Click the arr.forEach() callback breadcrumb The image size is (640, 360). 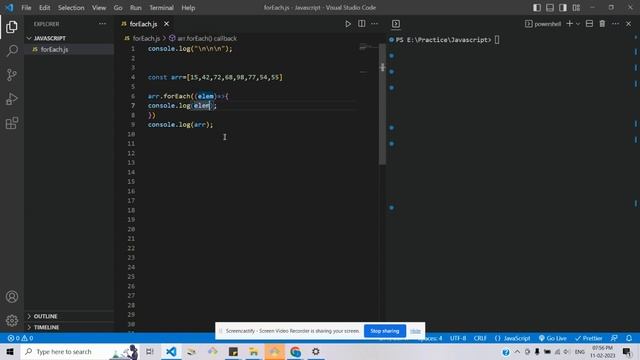(207, 38)
